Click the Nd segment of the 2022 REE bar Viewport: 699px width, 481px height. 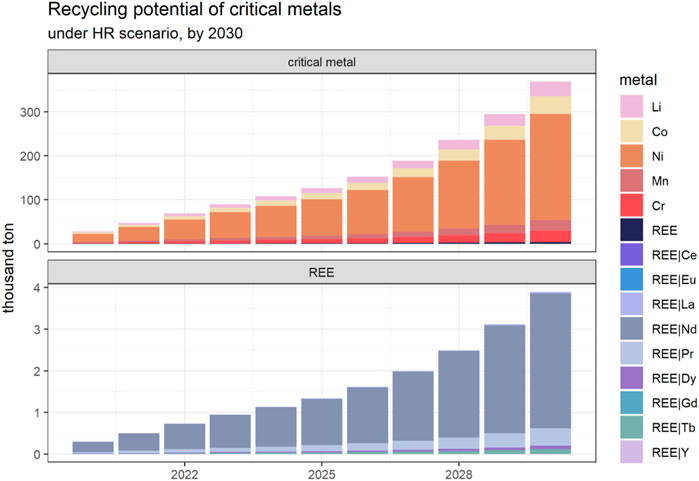[x=185, y=436]
